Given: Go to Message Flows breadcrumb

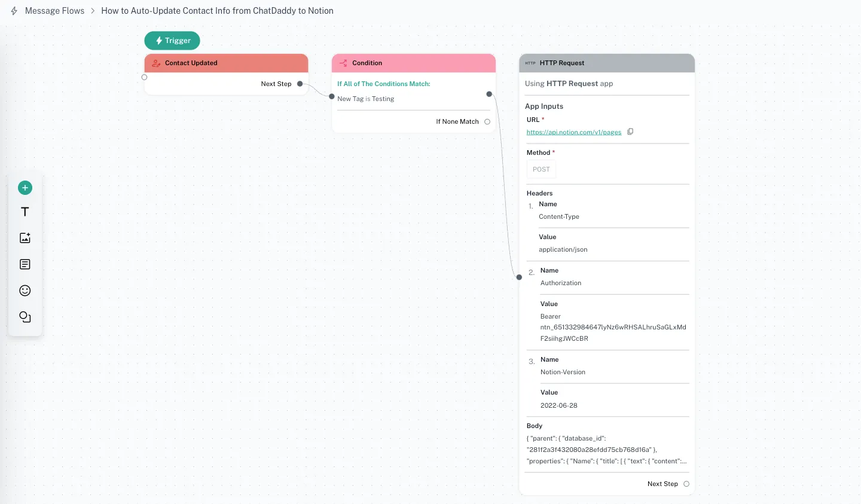Looking at the screenshot, I should pos(54,11).
